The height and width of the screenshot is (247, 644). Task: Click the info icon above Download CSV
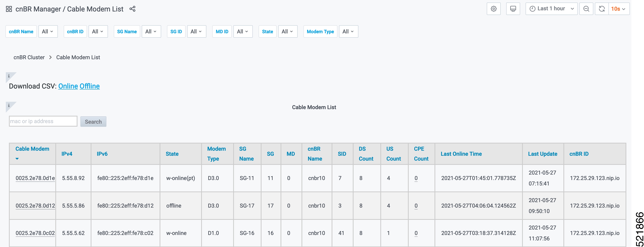(x=9, y=76)
